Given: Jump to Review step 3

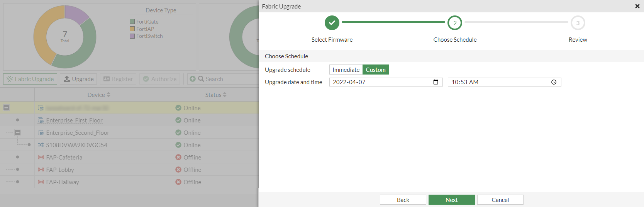Looking at the screenshot, I should [x=578, y=23].
